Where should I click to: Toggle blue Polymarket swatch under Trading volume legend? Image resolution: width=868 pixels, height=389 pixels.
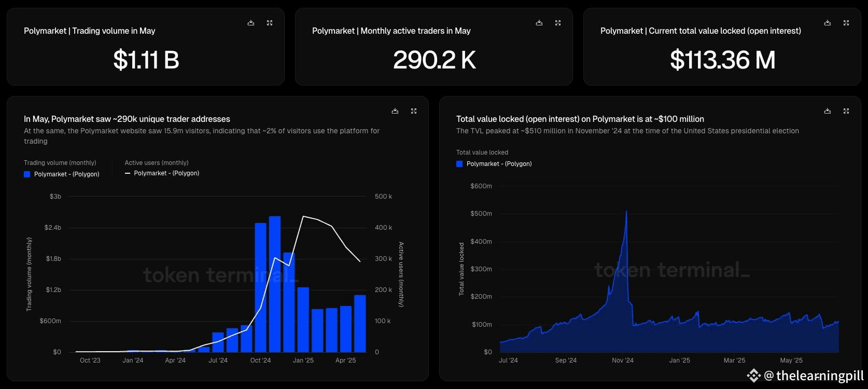27,174
